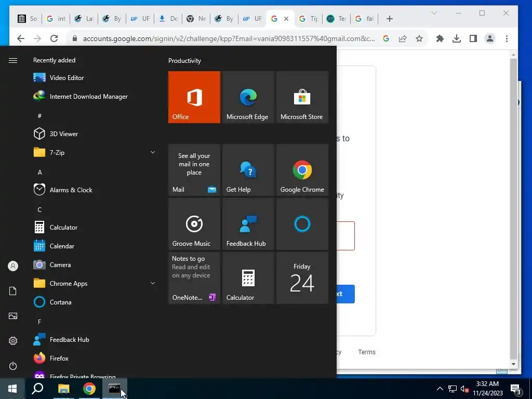Open File Explorer from taskbar

click(x=63, y=389)
